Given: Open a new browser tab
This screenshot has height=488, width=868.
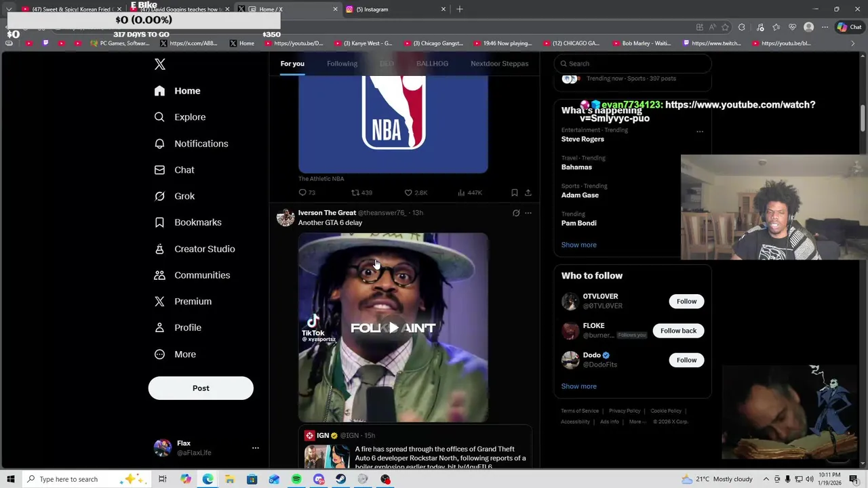Looking at the screenshot, I should click(x=460, y=9).
